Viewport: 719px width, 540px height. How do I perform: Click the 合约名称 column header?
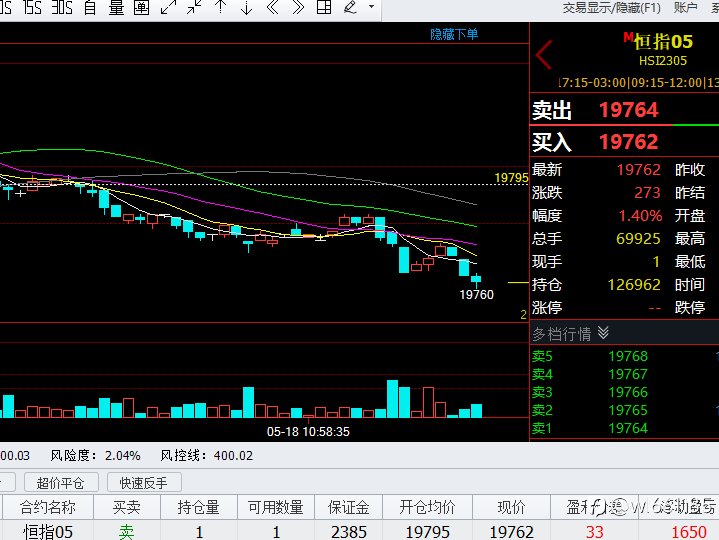point(48,507)
